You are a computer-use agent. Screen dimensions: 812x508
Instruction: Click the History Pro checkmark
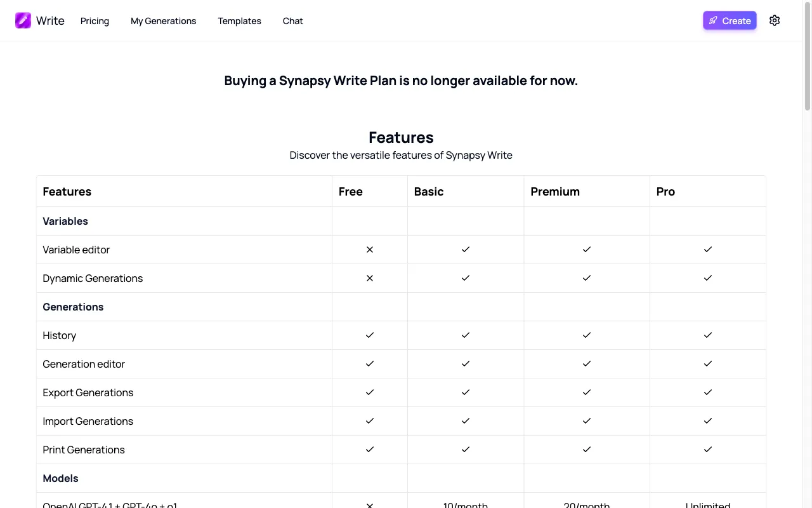(x=708, y=335)
